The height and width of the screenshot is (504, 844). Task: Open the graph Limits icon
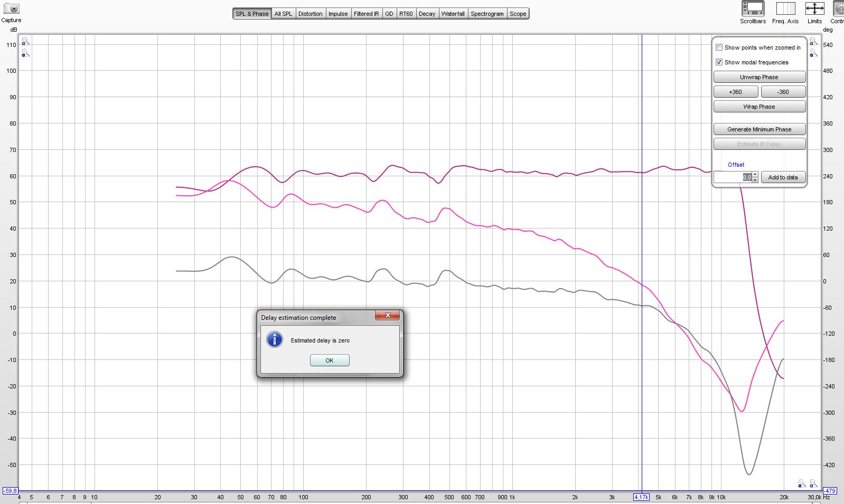(x=814, y=8)
